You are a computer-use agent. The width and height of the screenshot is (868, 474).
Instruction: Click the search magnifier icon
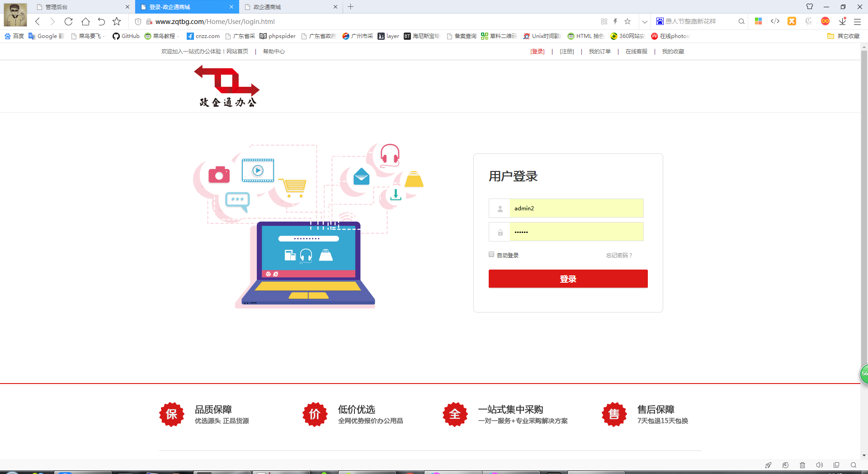tap(741, 21)
